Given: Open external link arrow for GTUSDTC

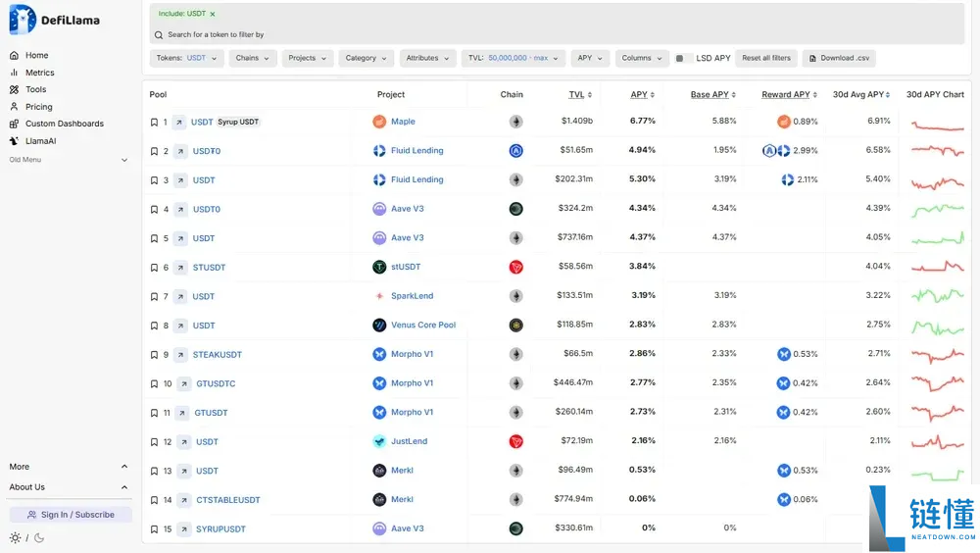Looking at the screenshot, I should (184, 383).
